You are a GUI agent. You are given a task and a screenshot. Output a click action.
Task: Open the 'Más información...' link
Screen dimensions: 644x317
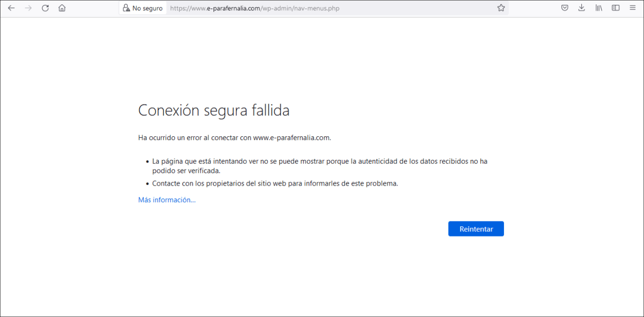click(x=167, y=200)
